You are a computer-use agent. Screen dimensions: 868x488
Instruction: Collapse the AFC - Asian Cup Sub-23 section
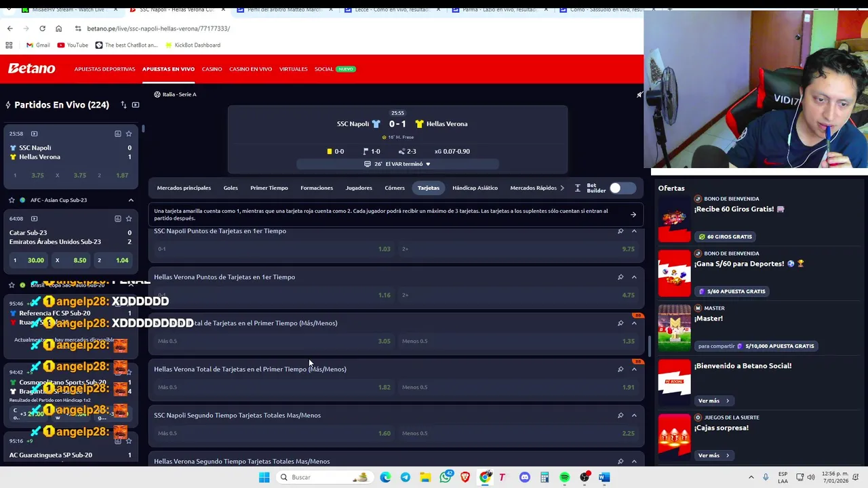[x=131, y=200]
